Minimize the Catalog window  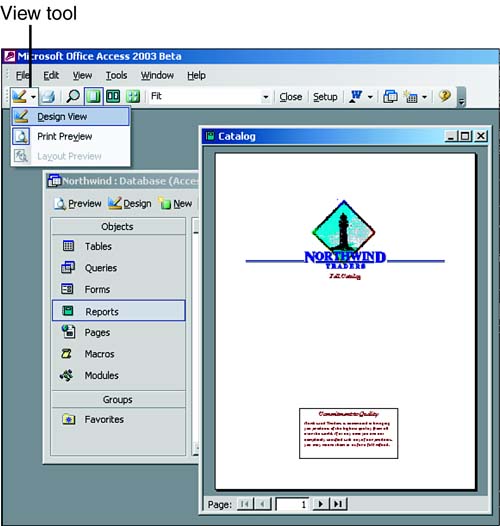click(451, 136)
